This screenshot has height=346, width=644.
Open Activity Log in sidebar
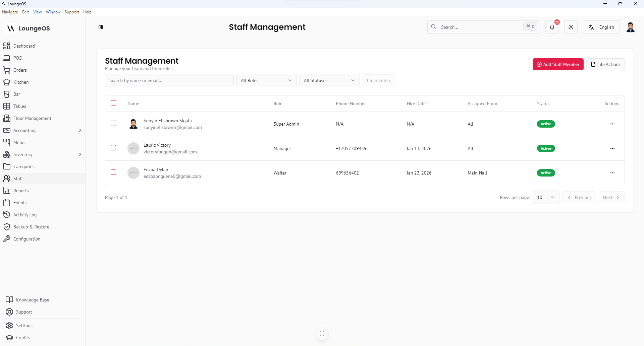[25, 215]
